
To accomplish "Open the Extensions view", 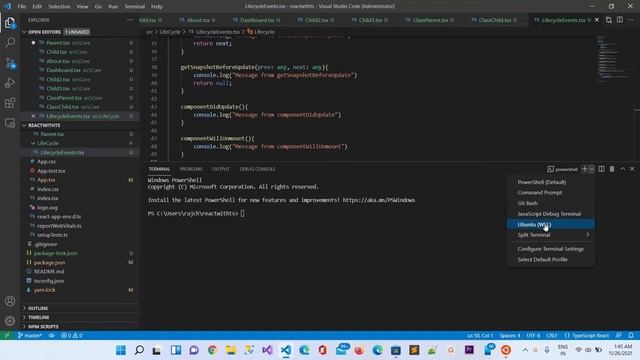I will (x=10, y=102).
